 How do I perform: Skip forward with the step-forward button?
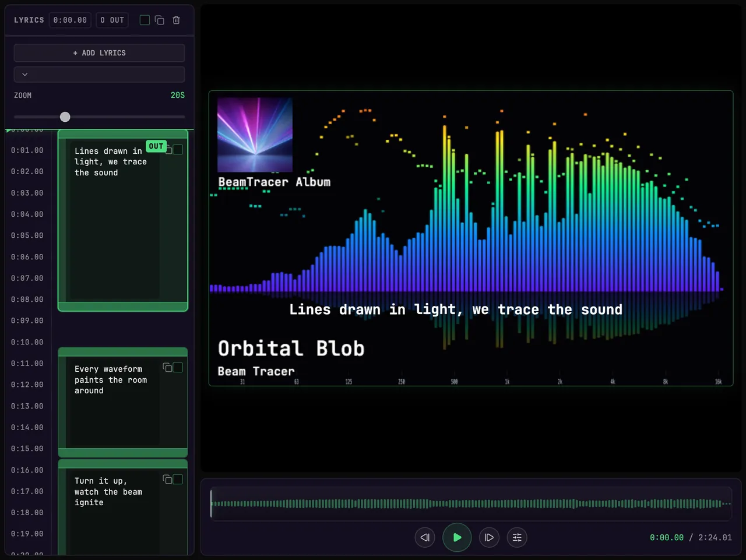[489, 537]
